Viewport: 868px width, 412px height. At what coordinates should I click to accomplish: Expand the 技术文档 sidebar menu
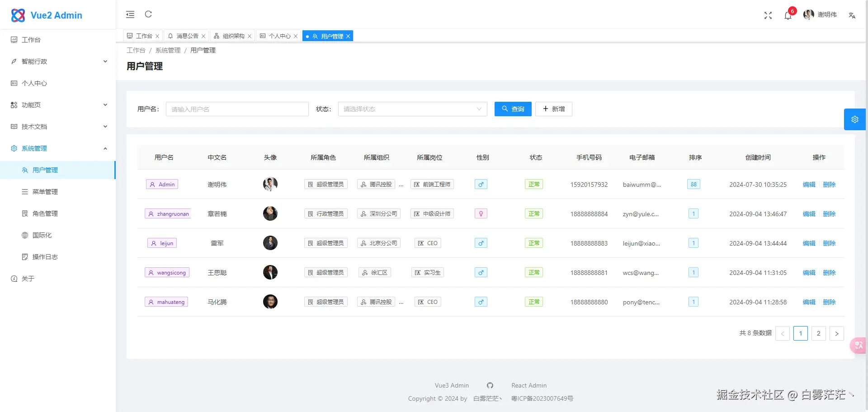click(x=58, y=127)
